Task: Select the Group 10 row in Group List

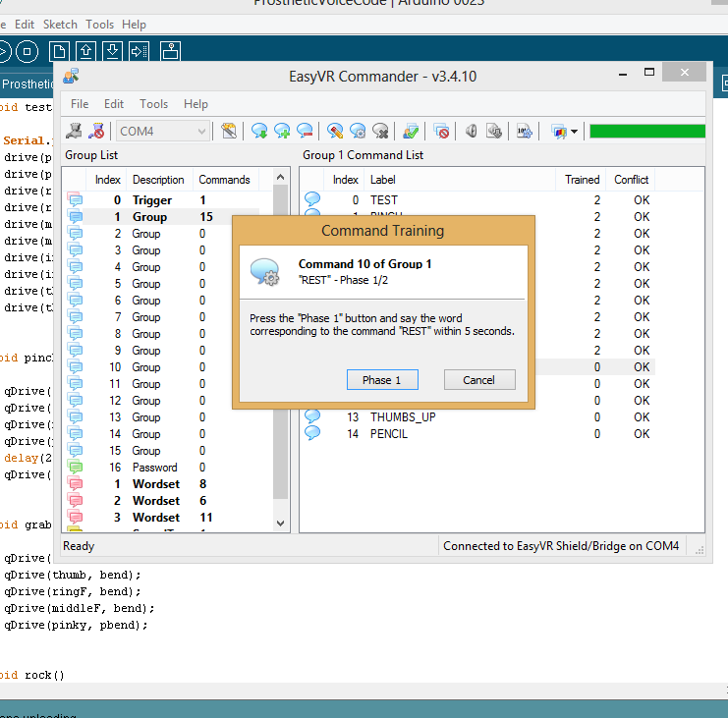Action: tap(162, 367)
